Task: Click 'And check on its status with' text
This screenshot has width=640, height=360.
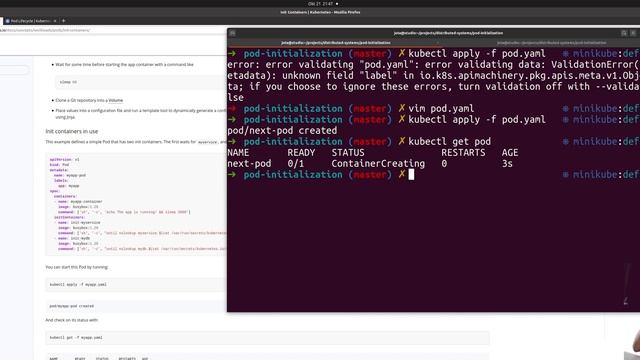Action: point(72,320)
